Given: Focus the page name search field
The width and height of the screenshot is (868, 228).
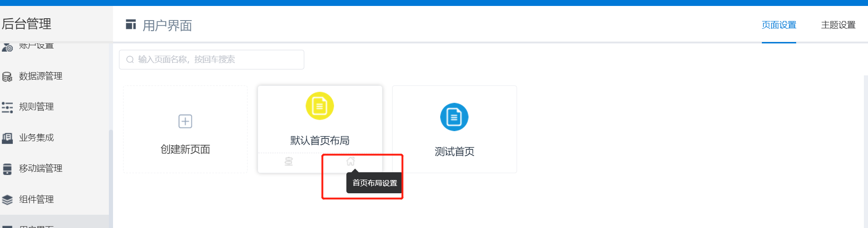Looking at the screenshot, I should (x=211, y=60).
